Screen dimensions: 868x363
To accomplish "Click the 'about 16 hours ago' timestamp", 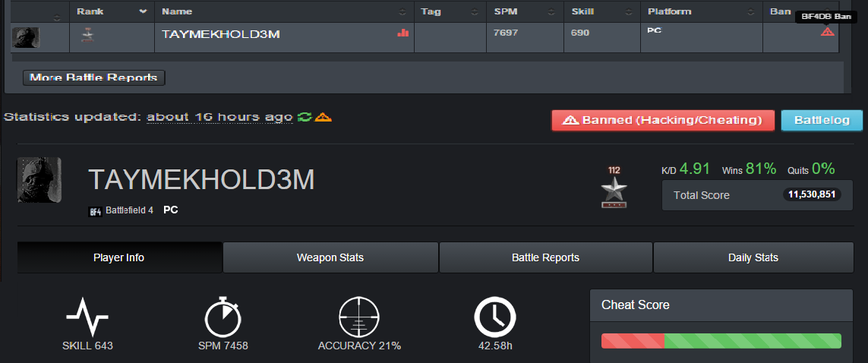I will (219, 117).
